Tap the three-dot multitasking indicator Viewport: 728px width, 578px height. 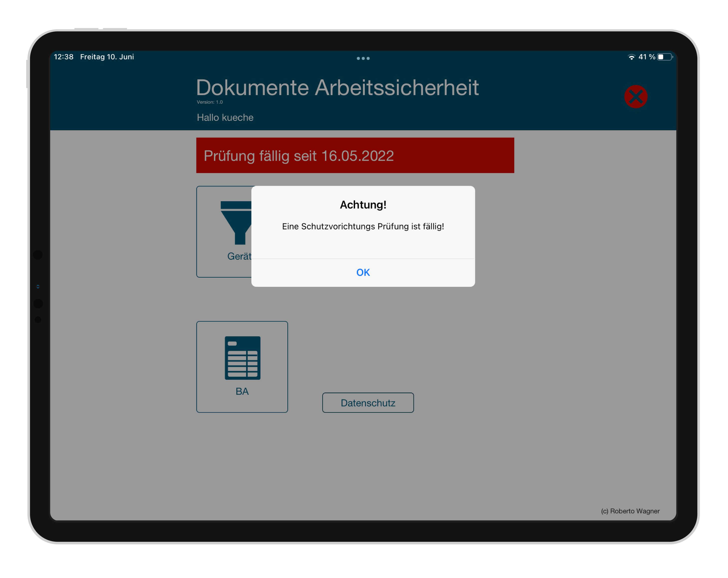(363, 58)
